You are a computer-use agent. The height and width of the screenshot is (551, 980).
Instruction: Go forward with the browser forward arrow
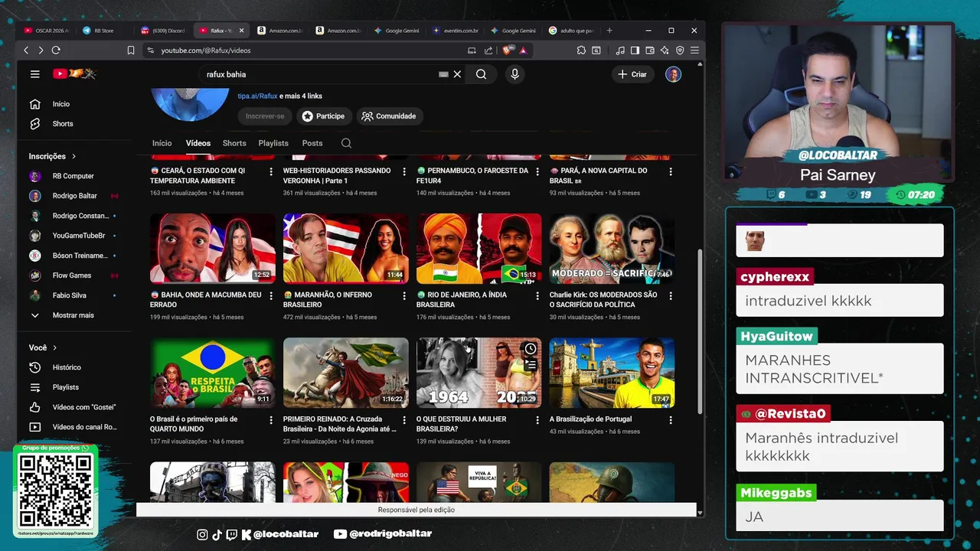pyautogui.click(x=41, y=51)
